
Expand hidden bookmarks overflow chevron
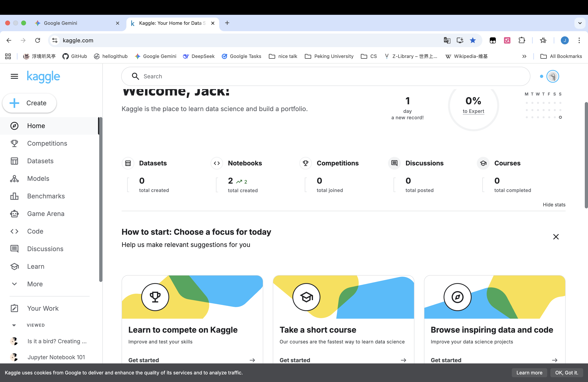tap(524, 56)
